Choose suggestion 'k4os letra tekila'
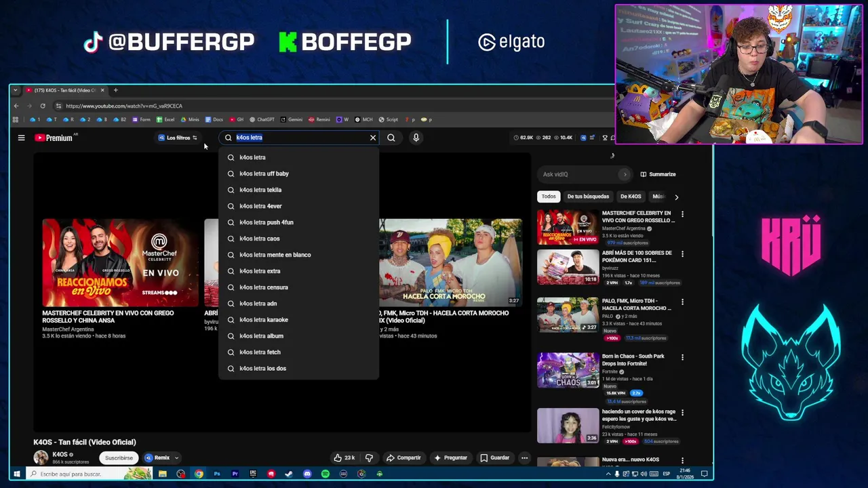The height and width of the screenshot is (488, 868). pos(298,190)
